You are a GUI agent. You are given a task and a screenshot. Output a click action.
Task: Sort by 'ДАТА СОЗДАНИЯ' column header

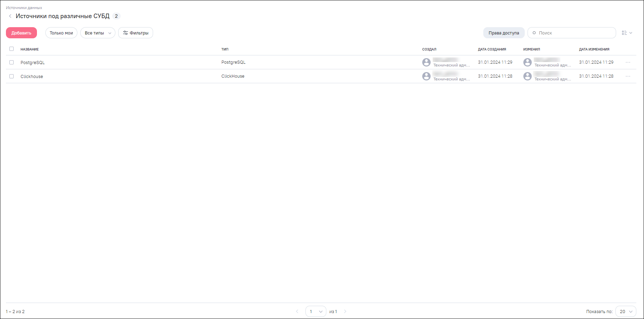click(x=492, y=49)
